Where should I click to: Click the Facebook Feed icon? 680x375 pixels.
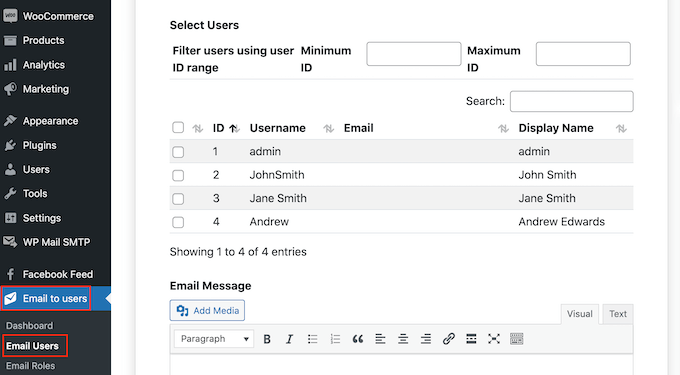pyautogui.click(x=10, y=274)
